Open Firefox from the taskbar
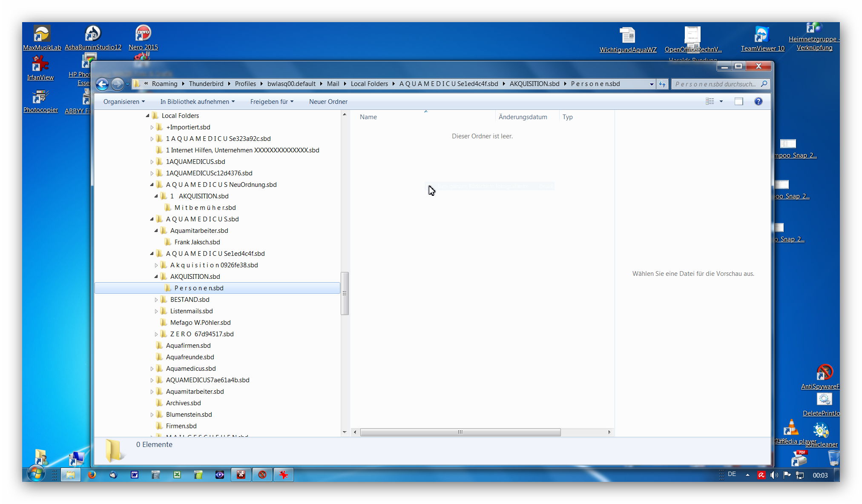This screenshot has width=862, height=504. click(92, 475)
